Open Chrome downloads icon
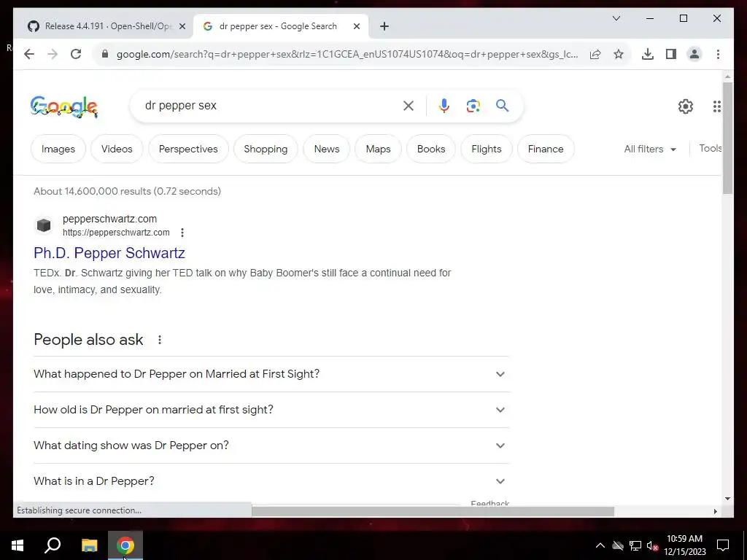The height and width of the screenshot is (560, 747). coord(648,54)
